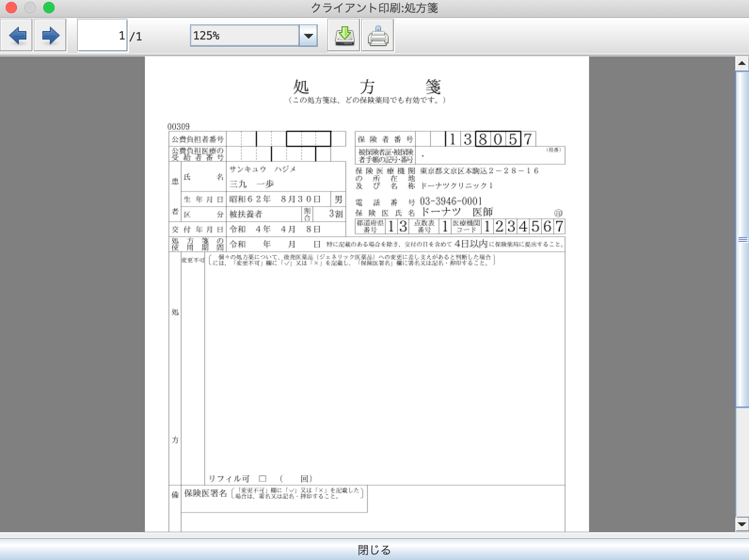Click the 125% zoom combo box text
Viewport: 749px width, 560px height.
click(x=244, y=36)
